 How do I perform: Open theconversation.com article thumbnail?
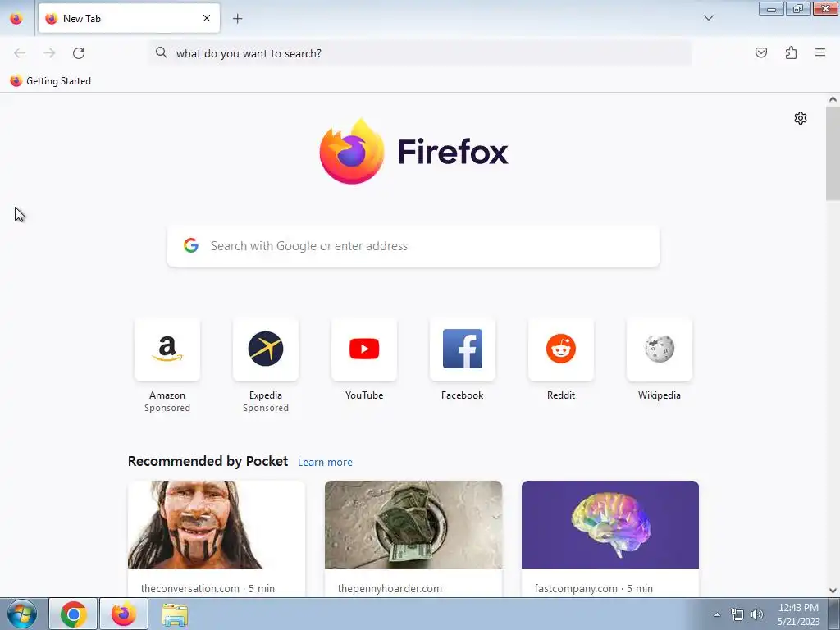(217, 525)
